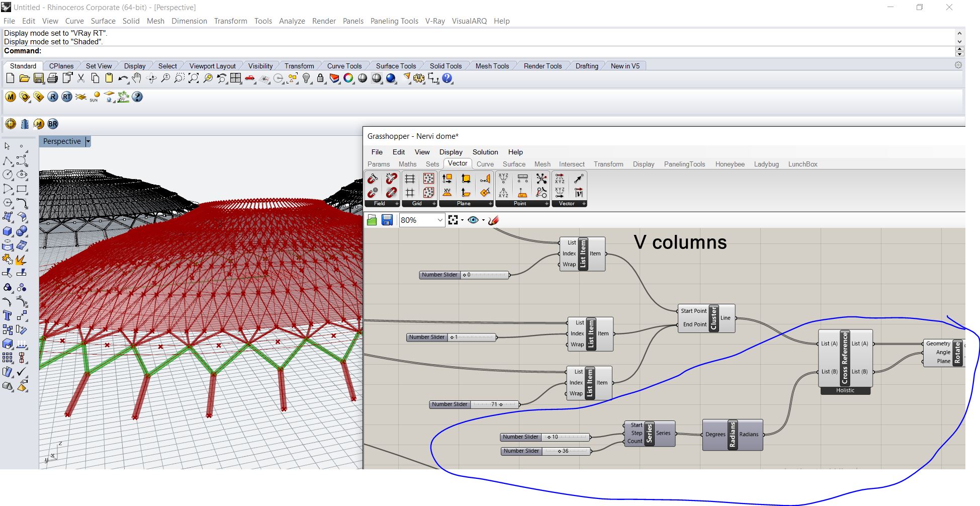Switch to the Grasshopper Ladybug tab
Viewport: 980px width, 506px height.
(x=766, y=164)
